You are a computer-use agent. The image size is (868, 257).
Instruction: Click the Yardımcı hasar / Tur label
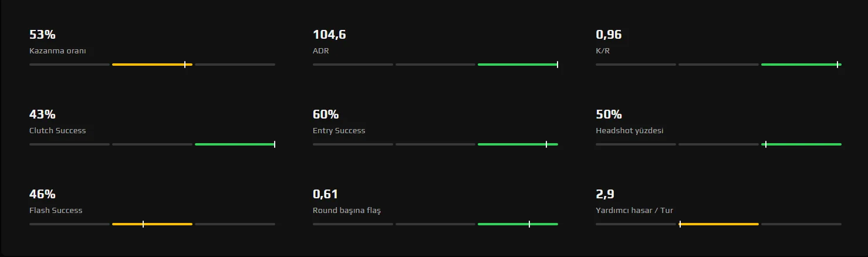(634, 211)
